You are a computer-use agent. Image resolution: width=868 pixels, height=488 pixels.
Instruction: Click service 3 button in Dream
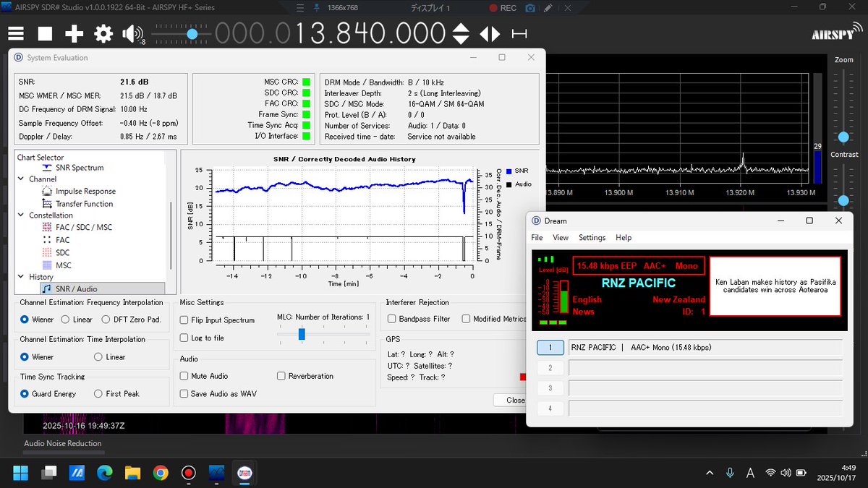pyautogui.click(x=550, y=388)
